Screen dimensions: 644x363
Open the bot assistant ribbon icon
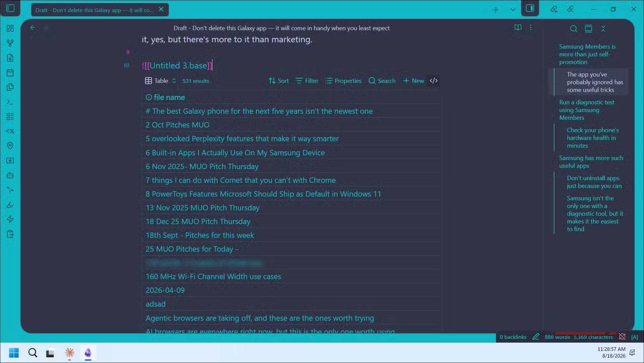tap(10, 175)
